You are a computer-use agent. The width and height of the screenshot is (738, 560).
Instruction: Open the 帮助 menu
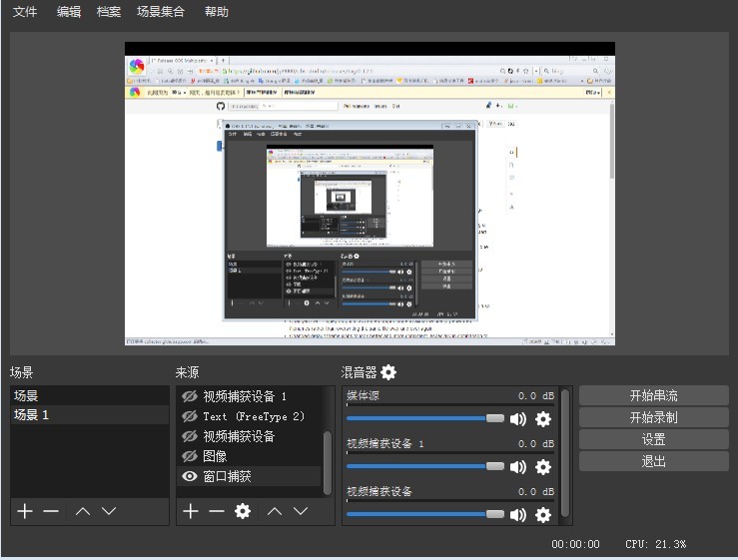click(x=216, y=12)
